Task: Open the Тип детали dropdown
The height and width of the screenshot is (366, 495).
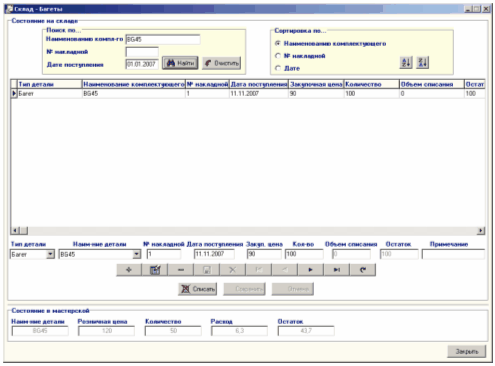Action: click(x=50, y=254)
